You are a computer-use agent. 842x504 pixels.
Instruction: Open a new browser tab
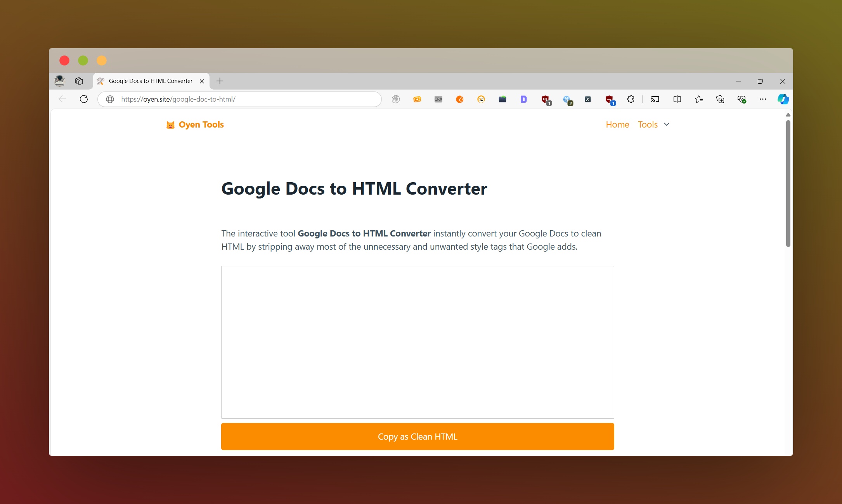(x=220, y=81)
